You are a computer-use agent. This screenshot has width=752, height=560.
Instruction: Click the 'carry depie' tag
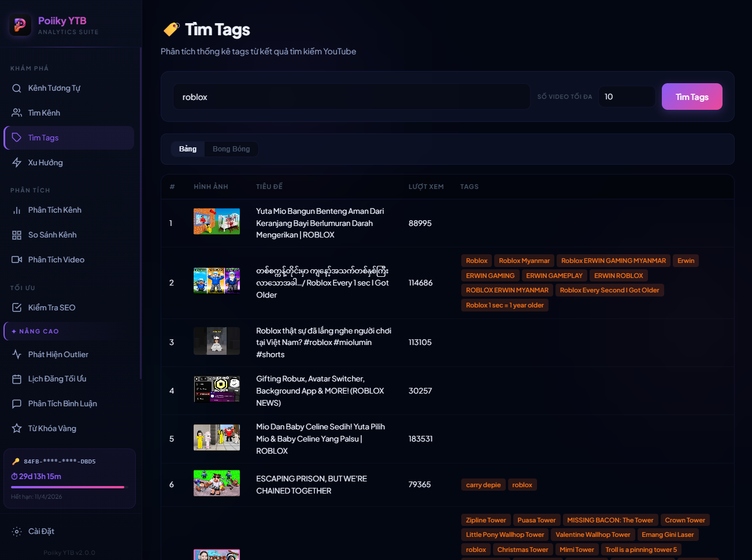point(483,485)
